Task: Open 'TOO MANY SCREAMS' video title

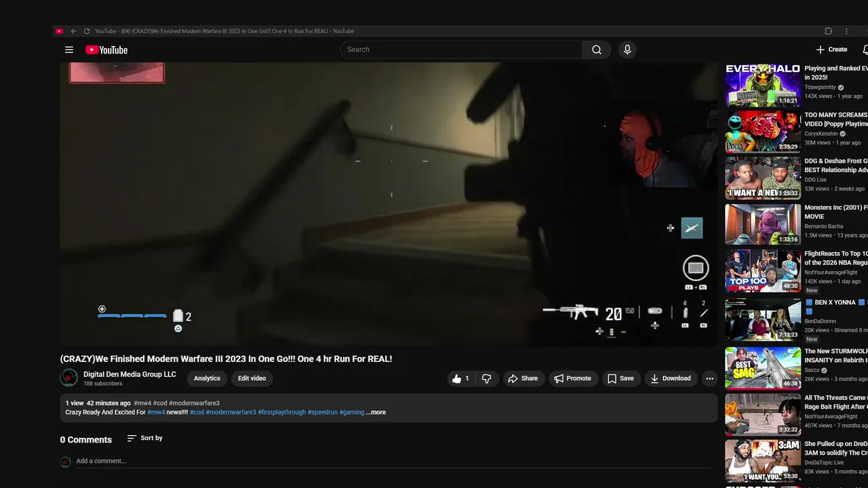Action: (x=836, y=119)
